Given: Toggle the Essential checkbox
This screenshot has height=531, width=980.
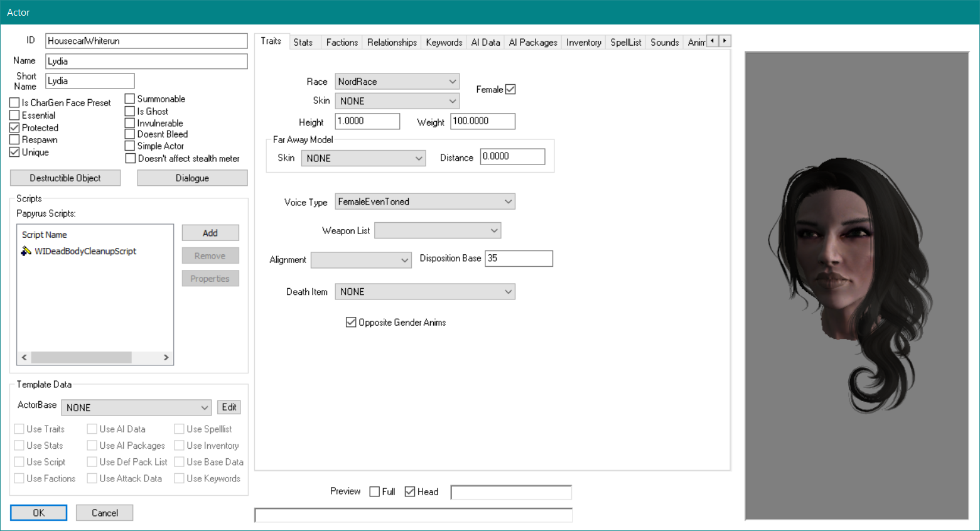Looking at the screenshot, I should pyautogui.click(x=14, y=115).
